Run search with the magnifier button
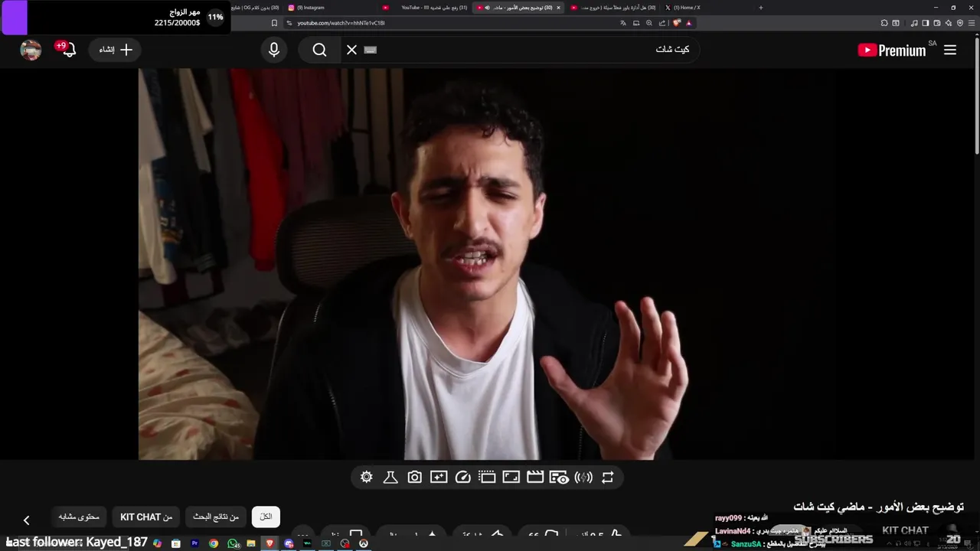 (x=319, y=50)
